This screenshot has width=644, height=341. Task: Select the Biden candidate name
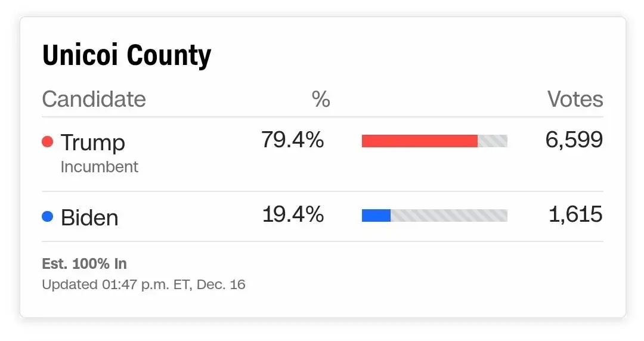(x=89, y=218)
